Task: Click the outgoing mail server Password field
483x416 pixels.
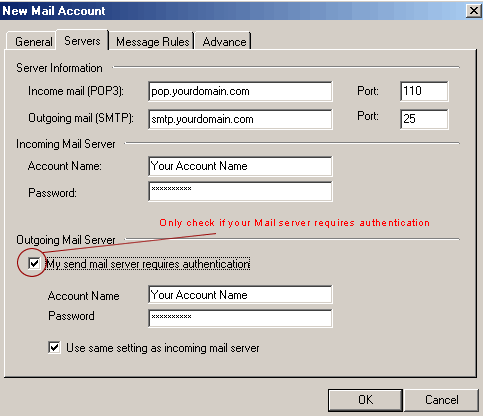Action: click(x=240, y=318)
